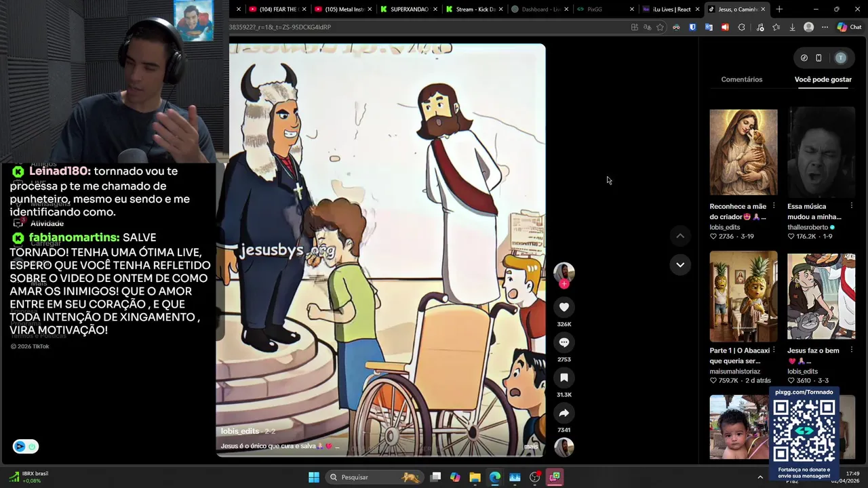Open the baby photo video thumbnail

(739, 428)
